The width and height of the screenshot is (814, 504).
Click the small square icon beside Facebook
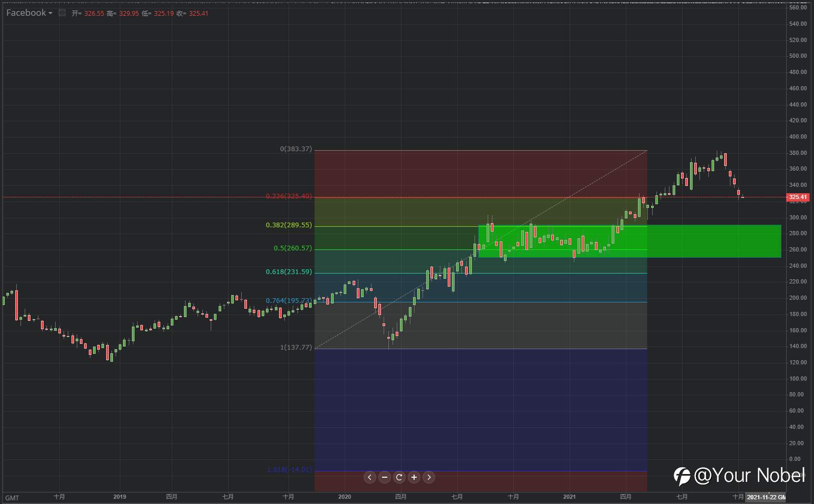(x=62, y=13)
